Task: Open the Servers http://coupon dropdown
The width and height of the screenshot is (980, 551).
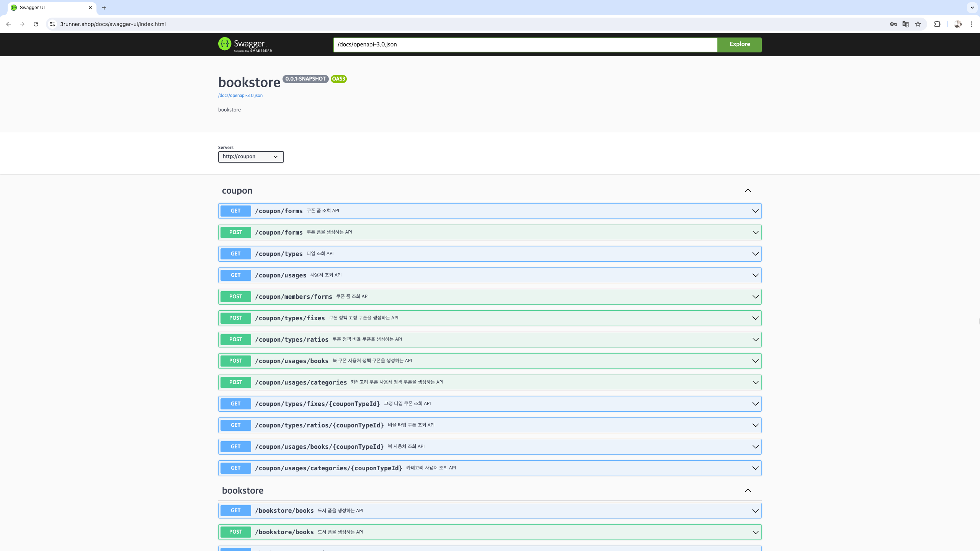Action: [251, 157]
